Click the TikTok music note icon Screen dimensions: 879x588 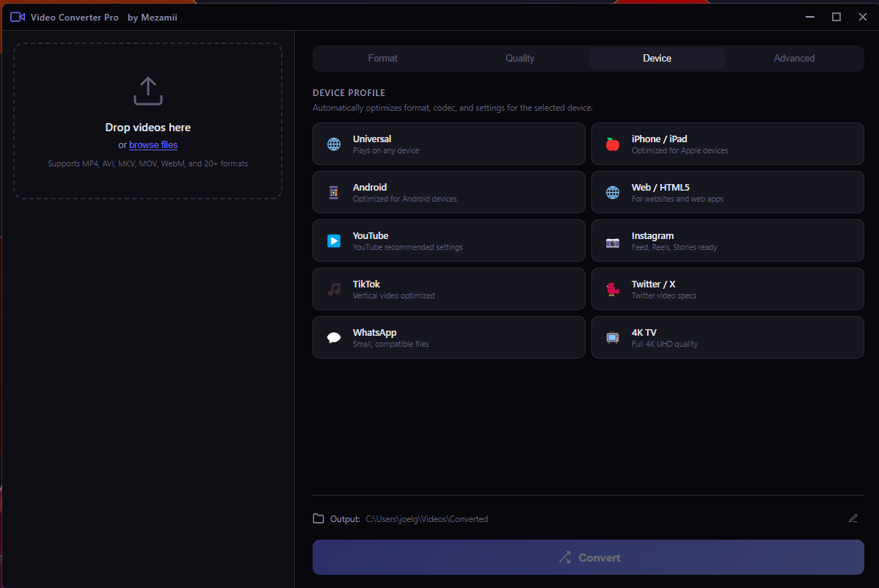[x=334, y=289]
